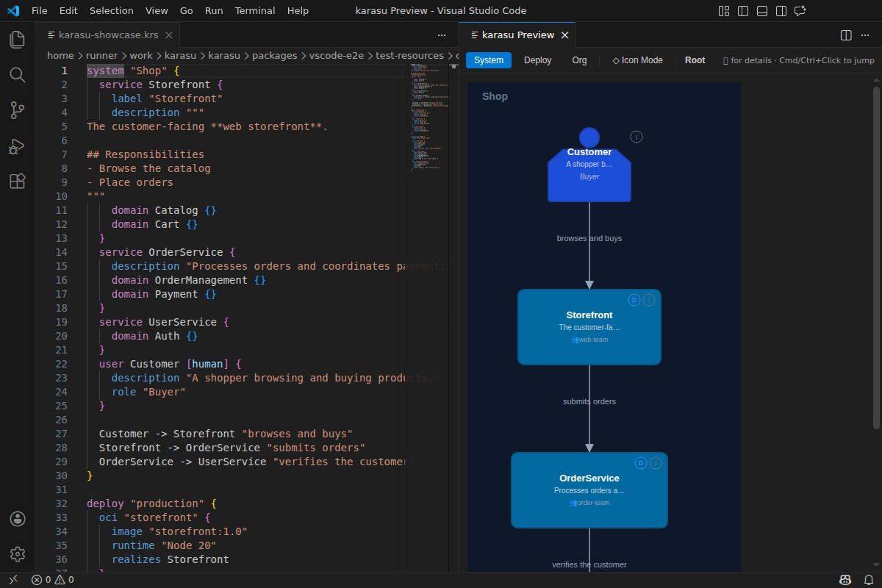Open Customize Layout from title bar
This screenshot has height=588, width=882.
(x=724, y=11)
